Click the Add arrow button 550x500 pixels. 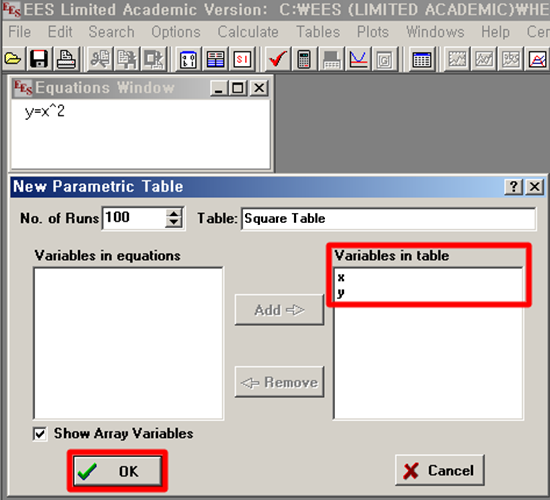pyautogui.click(x=279, y=310)
